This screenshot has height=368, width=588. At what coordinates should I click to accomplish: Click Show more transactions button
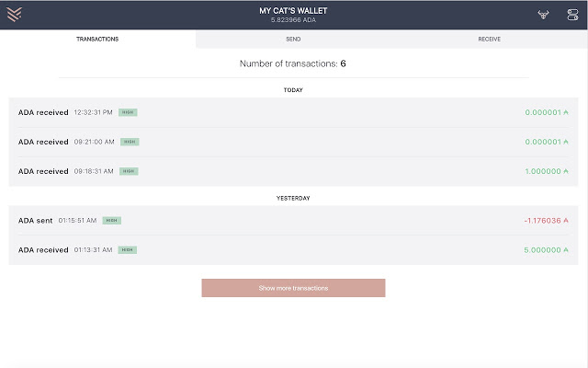pos(293,288)
